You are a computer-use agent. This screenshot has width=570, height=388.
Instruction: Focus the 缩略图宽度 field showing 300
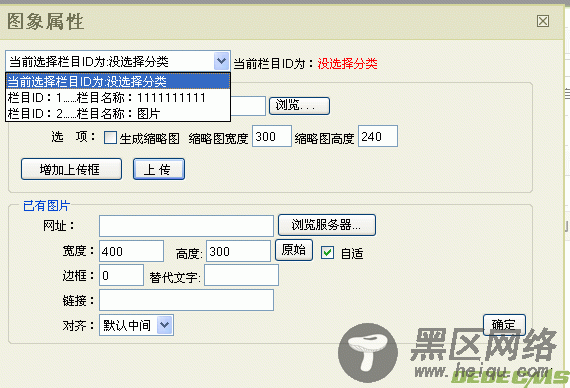272,136
